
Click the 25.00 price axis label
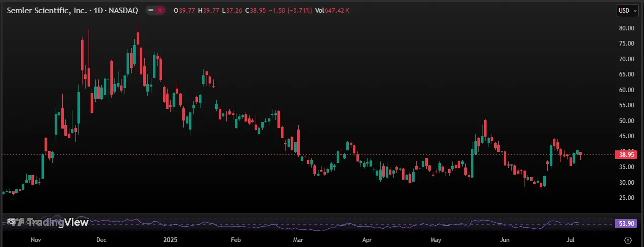(626, 198)
